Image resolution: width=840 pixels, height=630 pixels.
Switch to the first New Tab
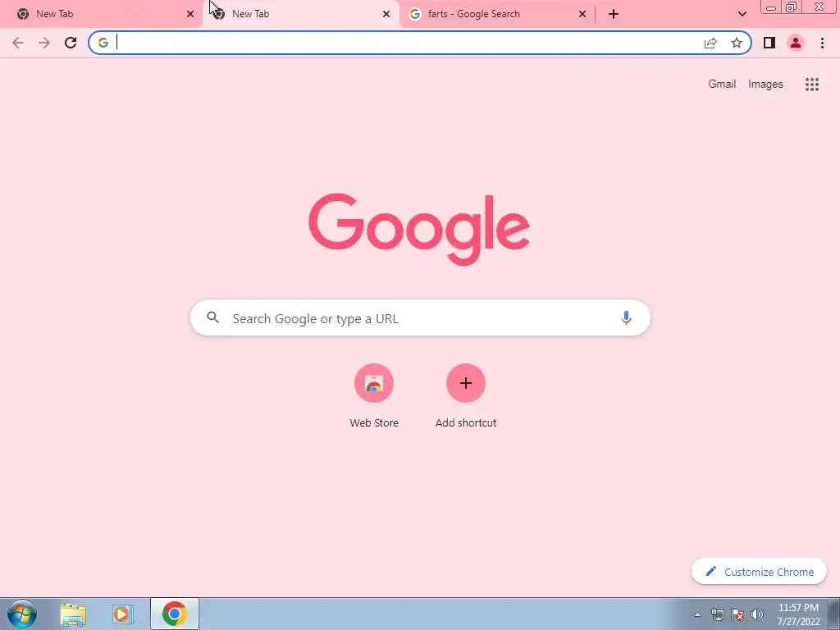[101, 14]
